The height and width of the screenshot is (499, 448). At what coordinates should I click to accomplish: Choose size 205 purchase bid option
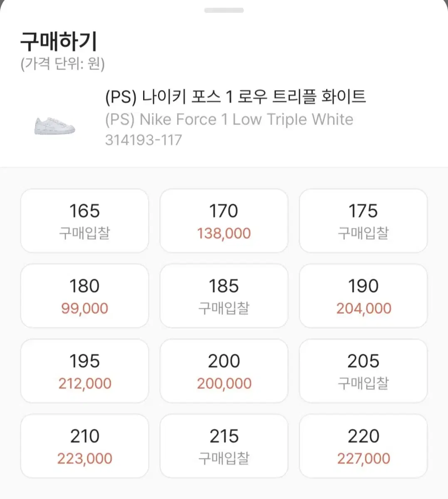[363, 371]
